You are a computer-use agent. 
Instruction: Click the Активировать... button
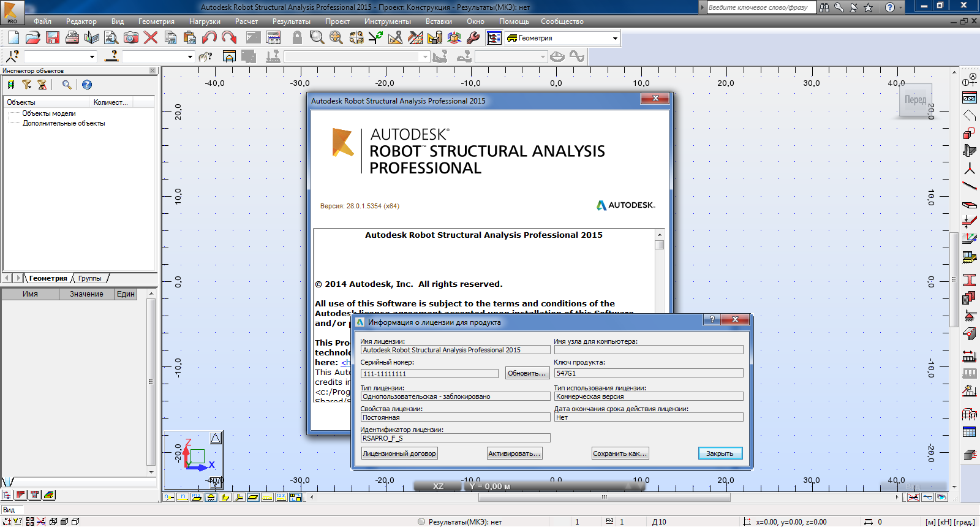514,453
